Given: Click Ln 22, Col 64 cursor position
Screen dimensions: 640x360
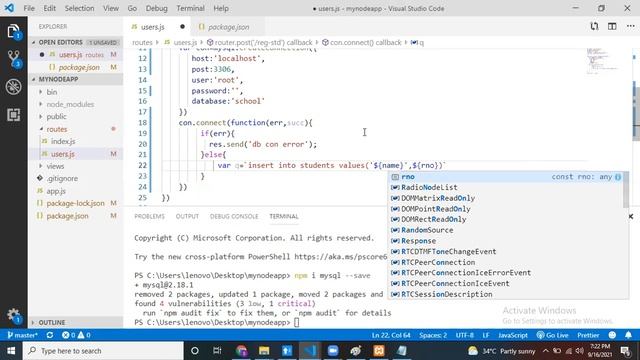Looking at the screenshot, I should (391, 335).
